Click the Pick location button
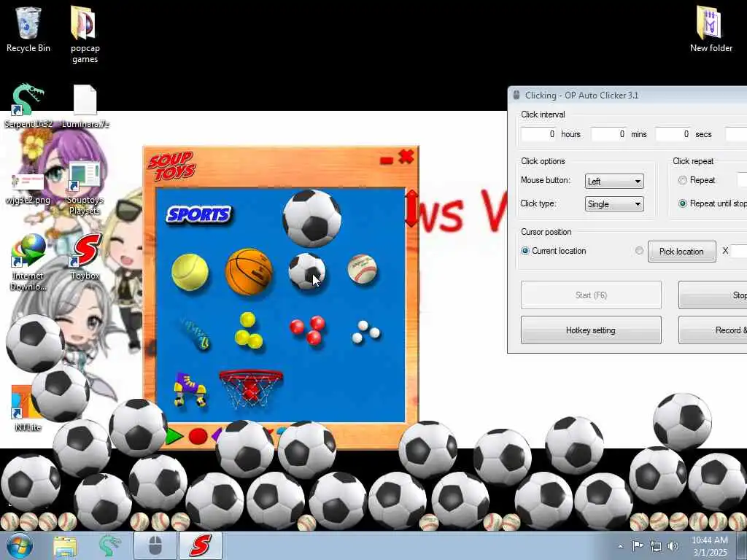The image size is (747, 560). pos(681,251)
